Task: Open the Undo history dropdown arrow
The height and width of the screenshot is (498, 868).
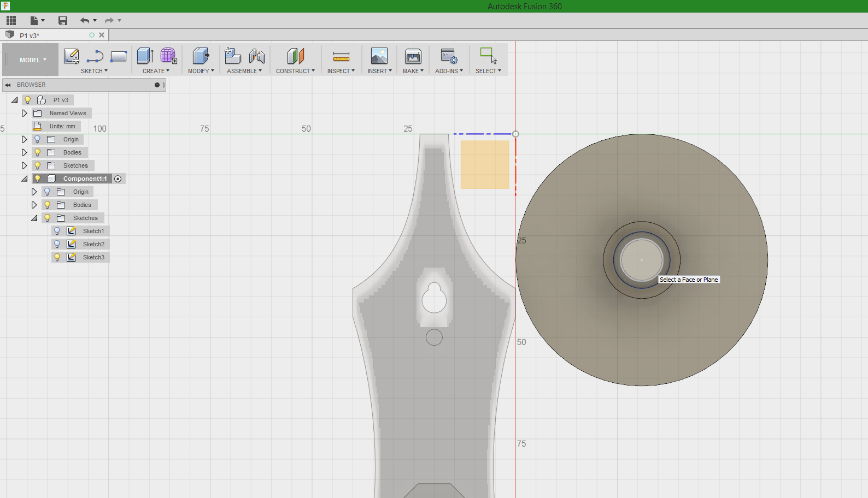Action: [95, 21]
